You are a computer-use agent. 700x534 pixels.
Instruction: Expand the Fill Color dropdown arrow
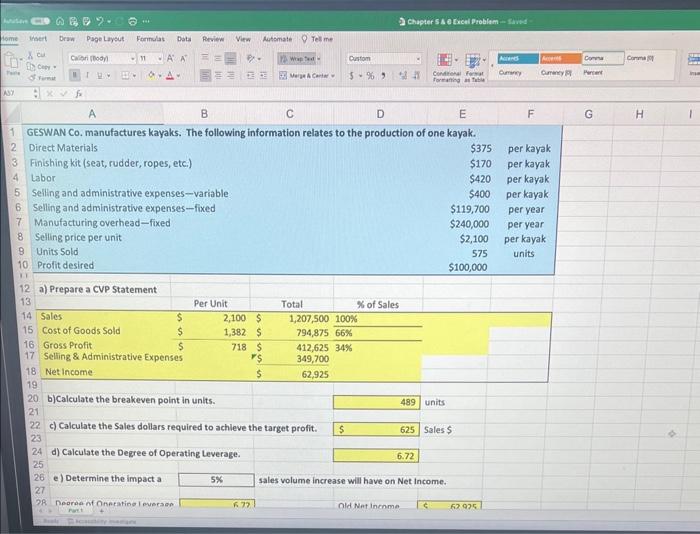(159, 76)
